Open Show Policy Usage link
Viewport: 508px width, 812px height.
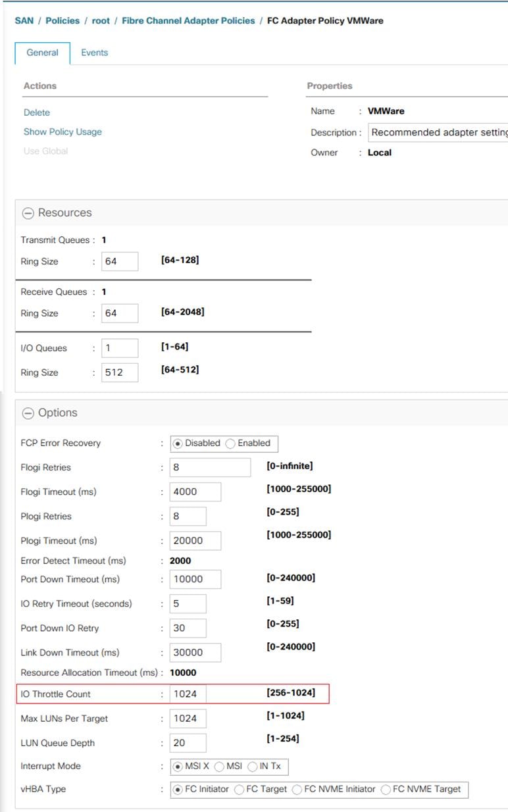63,132
